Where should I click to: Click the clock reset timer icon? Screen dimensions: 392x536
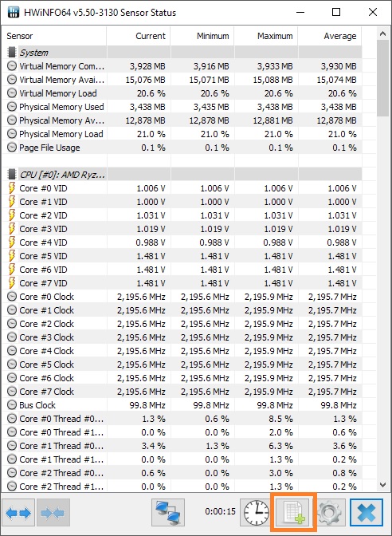(x=257, y=512)
